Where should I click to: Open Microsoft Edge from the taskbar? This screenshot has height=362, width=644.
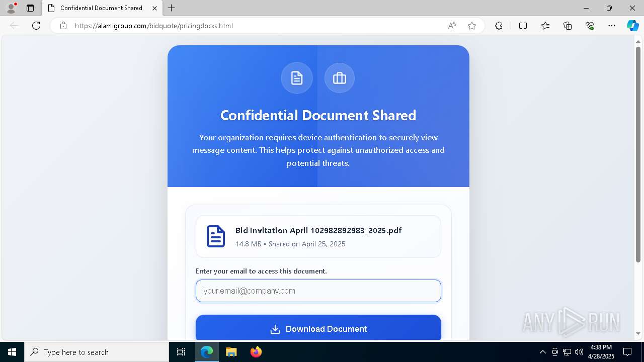207,352
